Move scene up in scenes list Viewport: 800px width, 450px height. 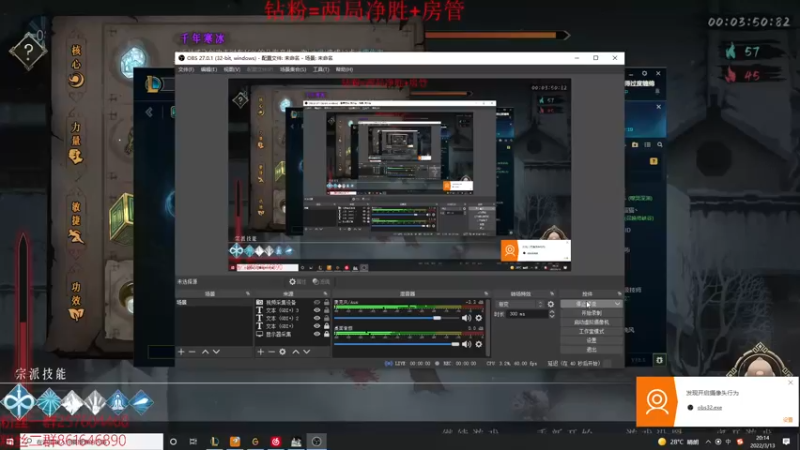point(205,352)
